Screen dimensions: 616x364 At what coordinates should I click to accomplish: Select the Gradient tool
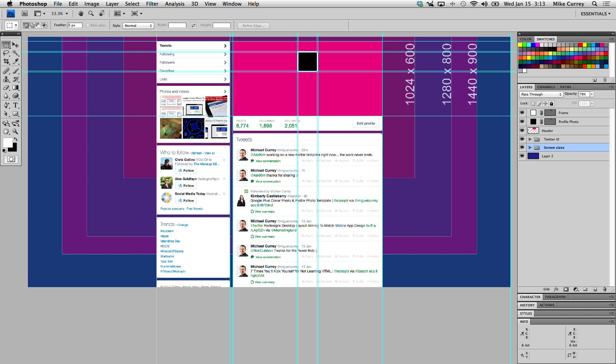tap(15, 87)
